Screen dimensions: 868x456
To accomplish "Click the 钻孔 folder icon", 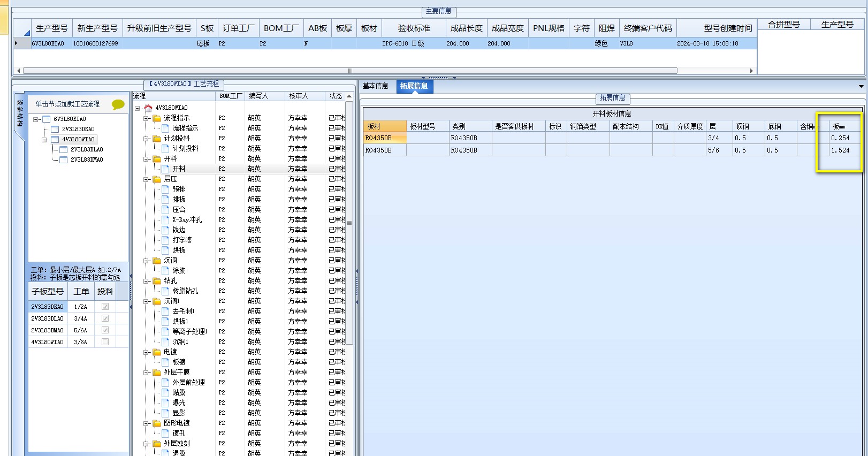I will coord(157,280).
